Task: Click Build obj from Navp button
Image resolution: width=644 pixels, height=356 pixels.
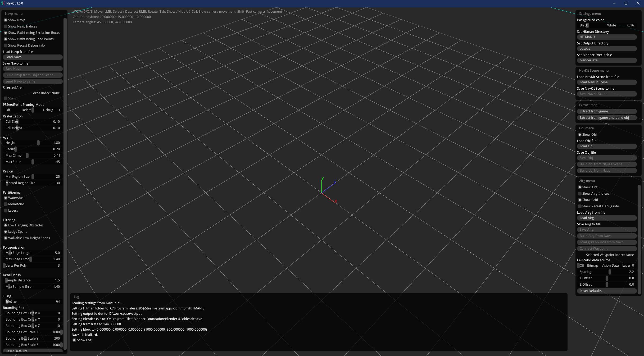Action: pos(607,171)
